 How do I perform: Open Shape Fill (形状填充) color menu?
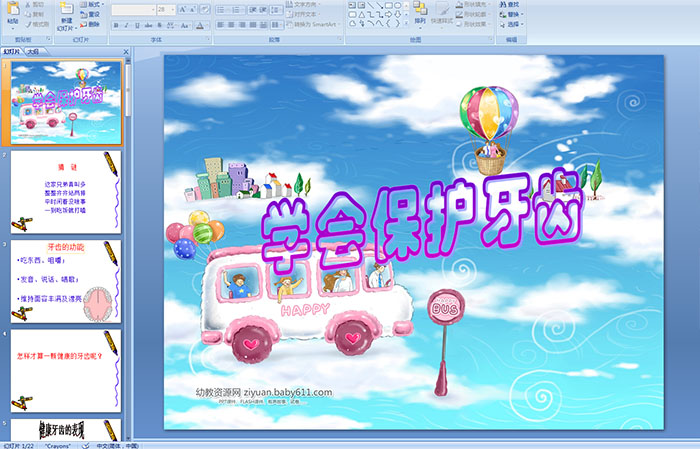(x=473, y=4)
